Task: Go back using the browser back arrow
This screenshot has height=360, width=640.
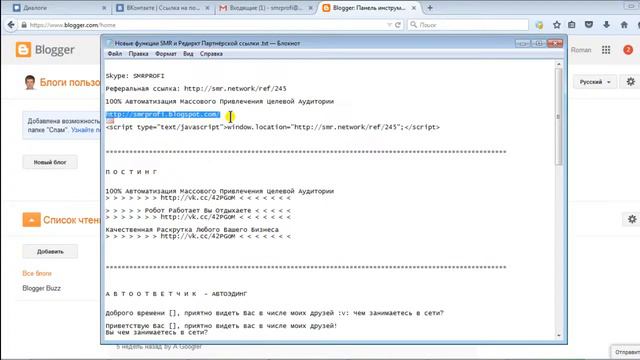Action: tap(11, 25)
